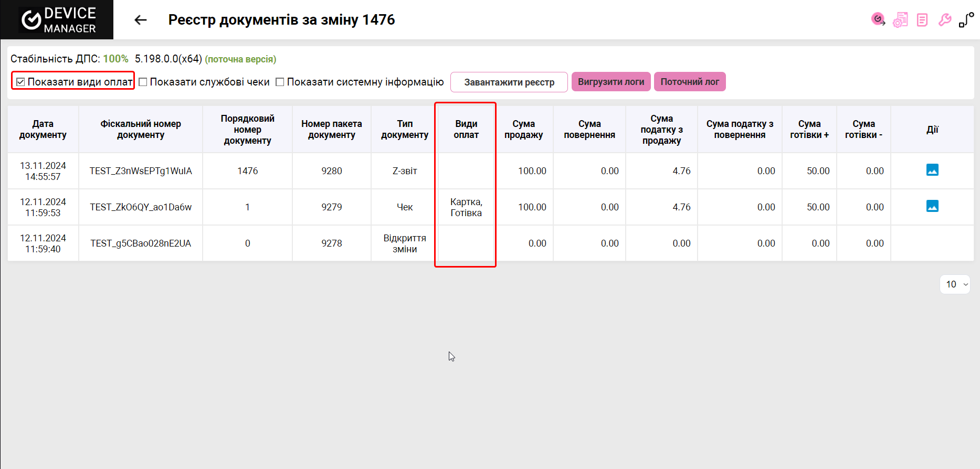Click the Сума готівки - header
Viewport: 980px width, 469px height.
(x=864, y=130)
